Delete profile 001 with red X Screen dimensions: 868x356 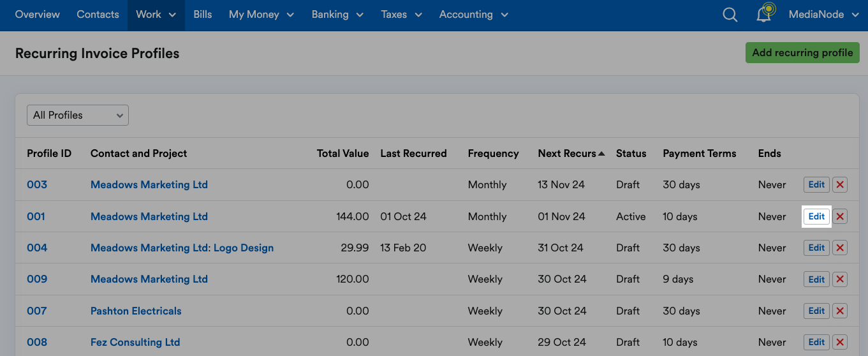(840, 216)
